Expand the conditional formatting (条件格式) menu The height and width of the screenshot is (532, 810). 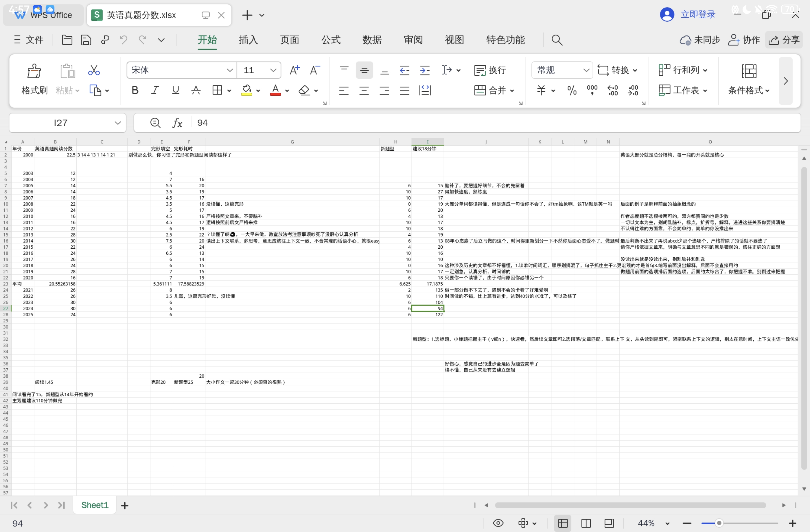[749, 90]
